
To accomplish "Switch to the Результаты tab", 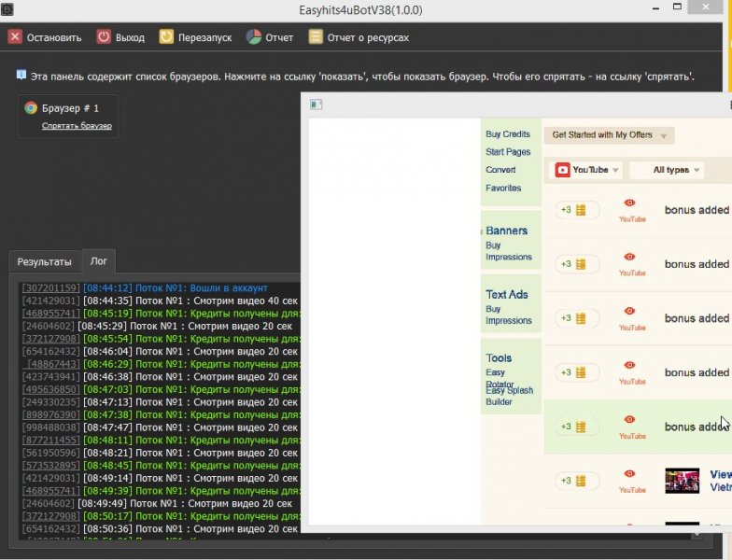I will 45,261.
